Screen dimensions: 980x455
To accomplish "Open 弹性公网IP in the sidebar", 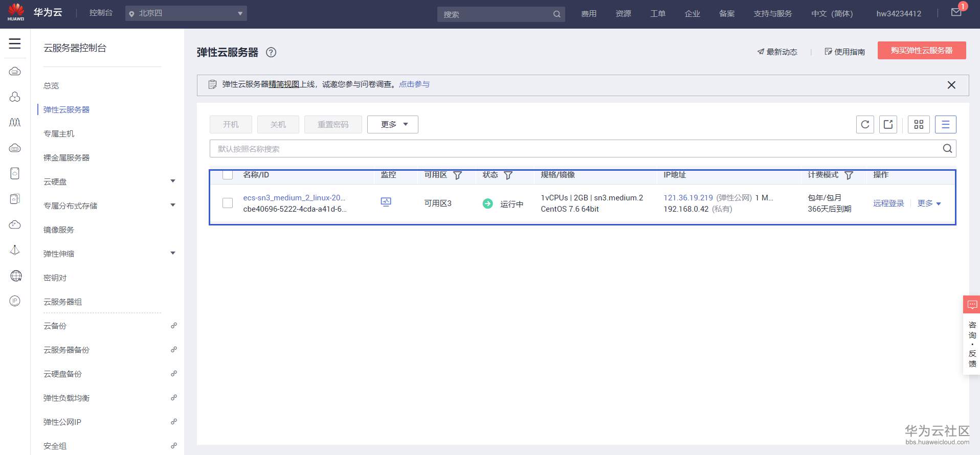I will tap(62, 422).
